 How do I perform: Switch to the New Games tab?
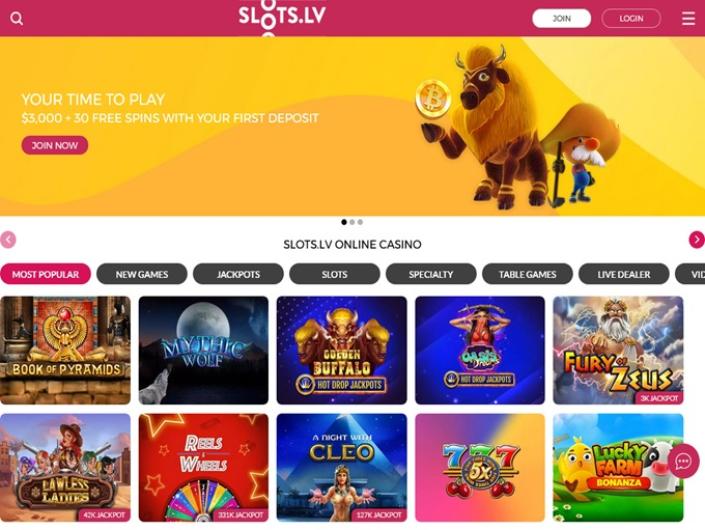[142, 274]
